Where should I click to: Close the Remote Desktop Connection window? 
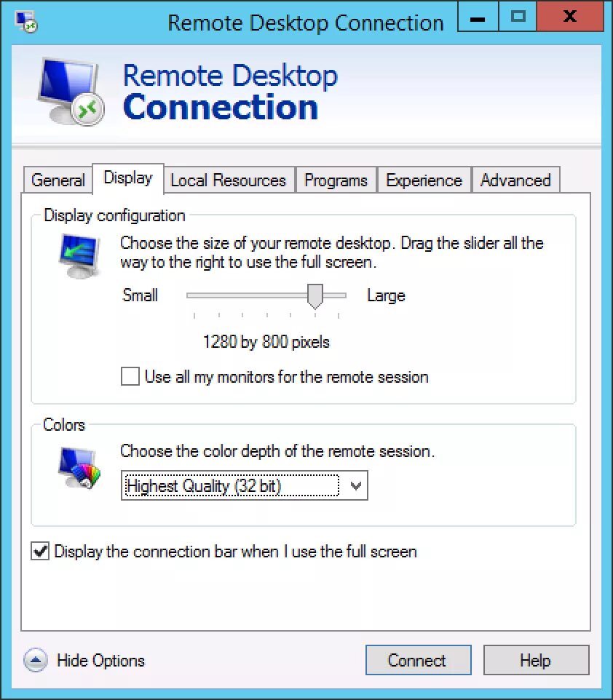(x=569, y=17)
